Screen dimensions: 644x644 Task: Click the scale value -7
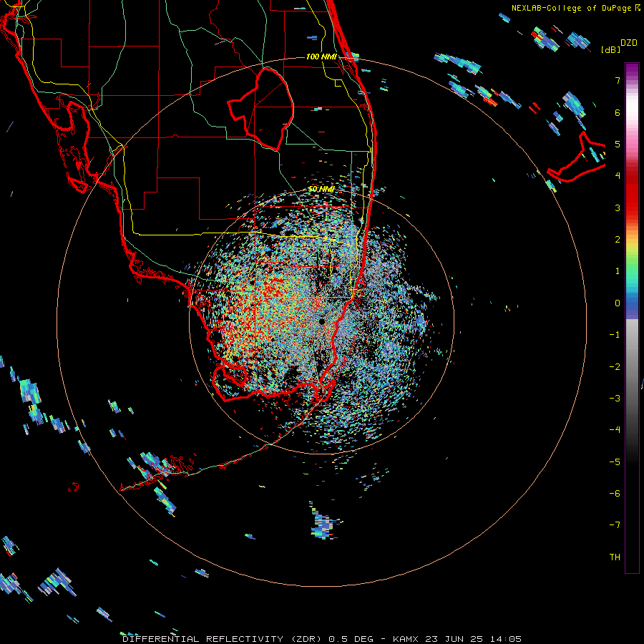click(x=615, y=525)
